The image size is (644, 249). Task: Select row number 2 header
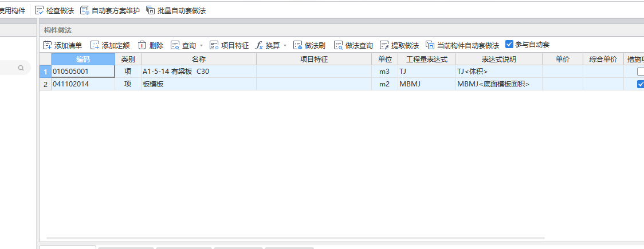[x=45, y=84]
